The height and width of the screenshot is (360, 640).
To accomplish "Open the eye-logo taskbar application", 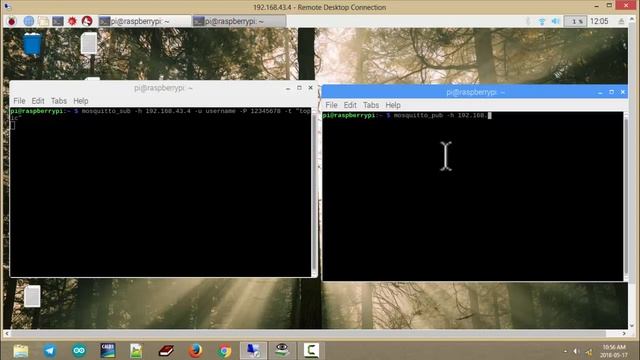I will (282, 351).
